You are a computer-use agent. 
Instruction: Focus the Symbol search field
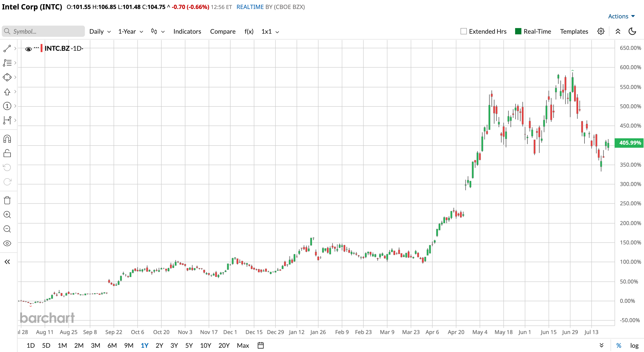coord(43,31)
